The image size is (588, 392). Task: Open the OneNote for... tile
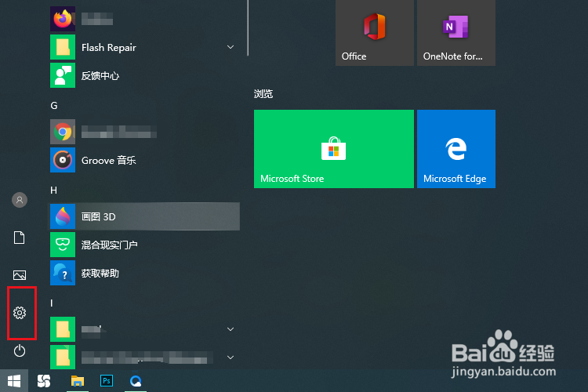[456, 33]
